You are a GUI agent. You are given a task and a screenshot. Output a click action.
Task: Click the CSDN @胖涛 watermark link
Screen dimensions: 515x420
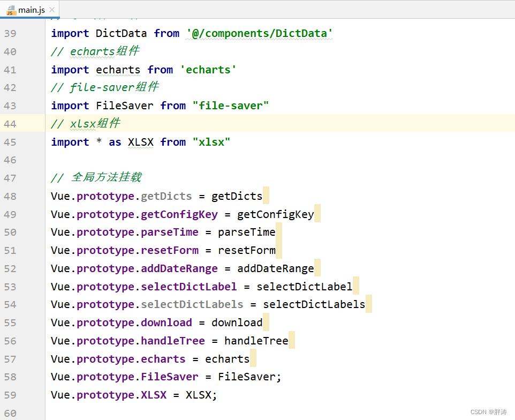pyautogui.click(x=488, y=411)
